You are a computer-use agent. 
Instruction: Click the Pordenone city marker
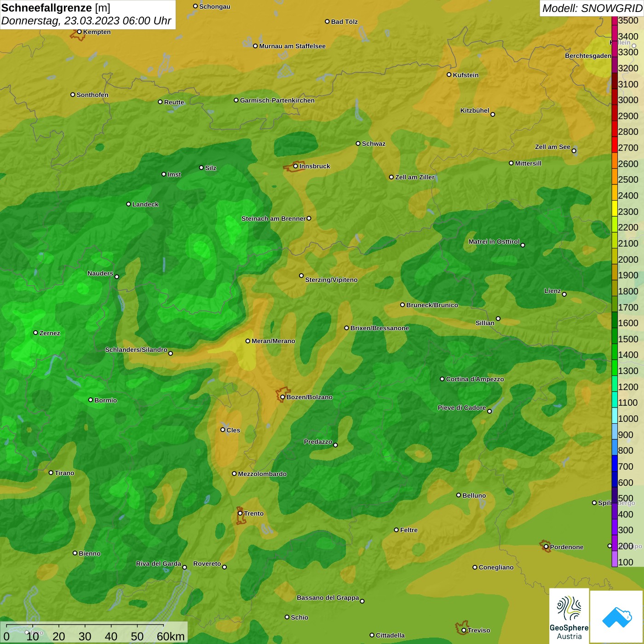click(x=546, y=547)
